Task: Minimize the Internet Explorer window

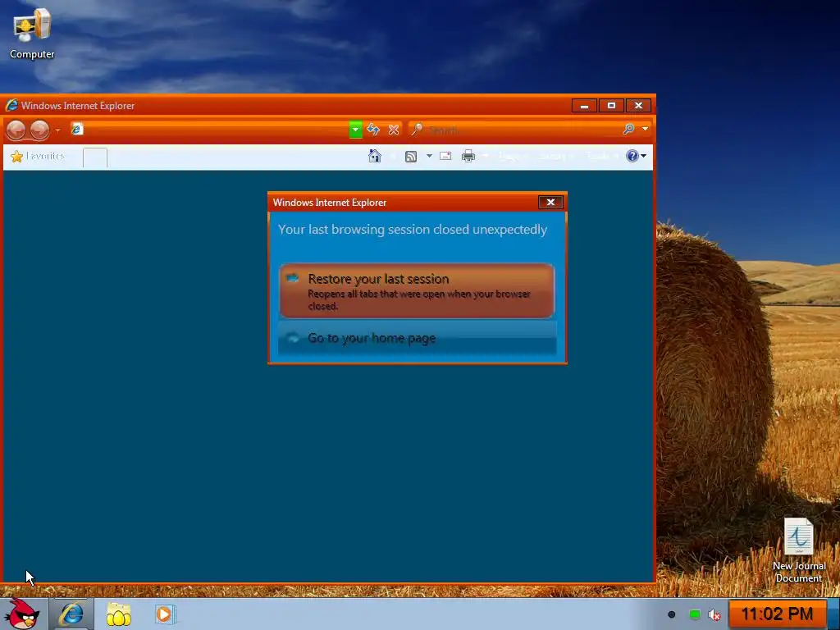Action: click(584, 106)
